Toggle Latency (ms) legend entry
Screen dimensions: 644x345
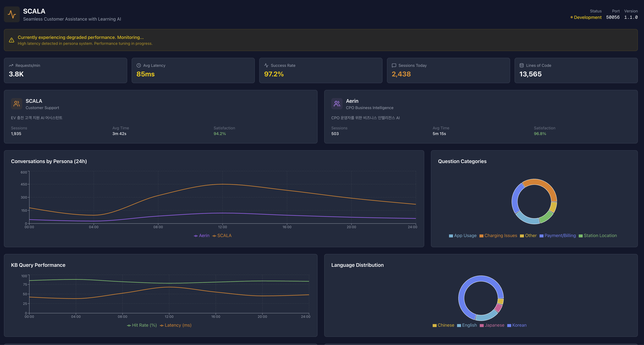coord(176,325)
